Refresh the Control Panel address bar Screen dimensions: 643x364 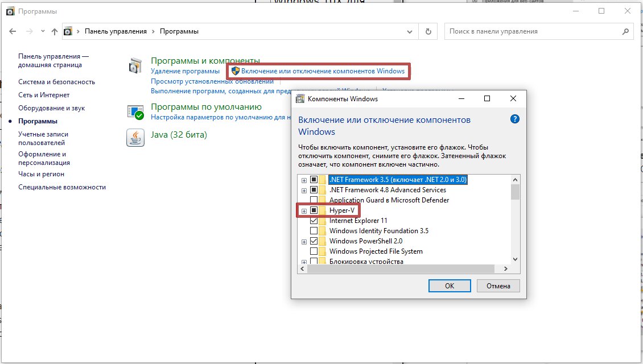coord(428,31)
